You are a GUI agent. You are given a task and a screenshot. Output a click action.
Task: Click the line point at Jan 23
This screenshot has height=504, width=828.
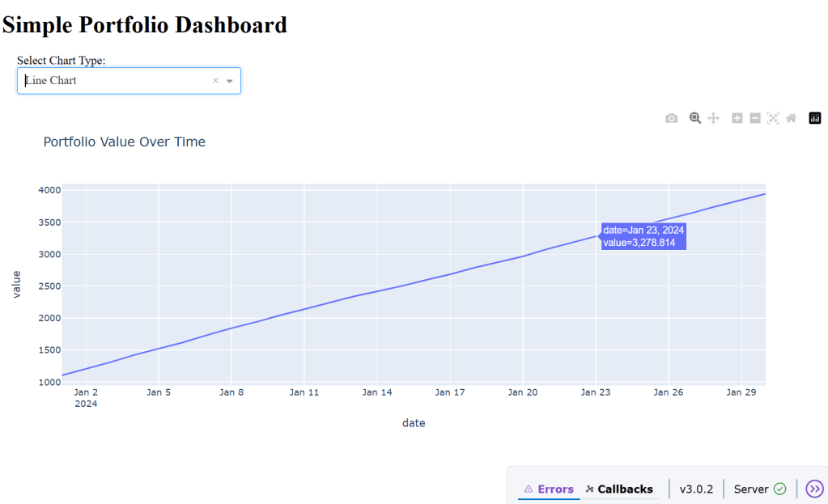tap(596, 235)
